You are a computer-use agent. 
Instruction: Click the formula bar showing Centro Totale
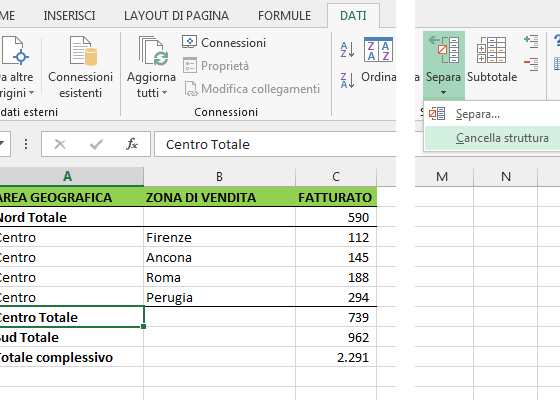pyautogui.click(x=275, y=144)
